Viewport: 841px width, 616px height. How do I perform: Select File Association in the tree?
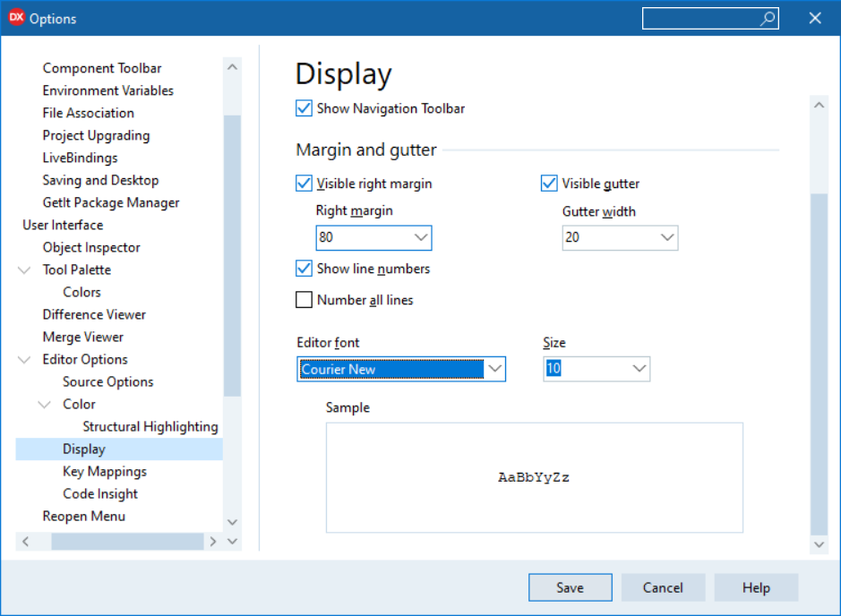pos(89,113)
